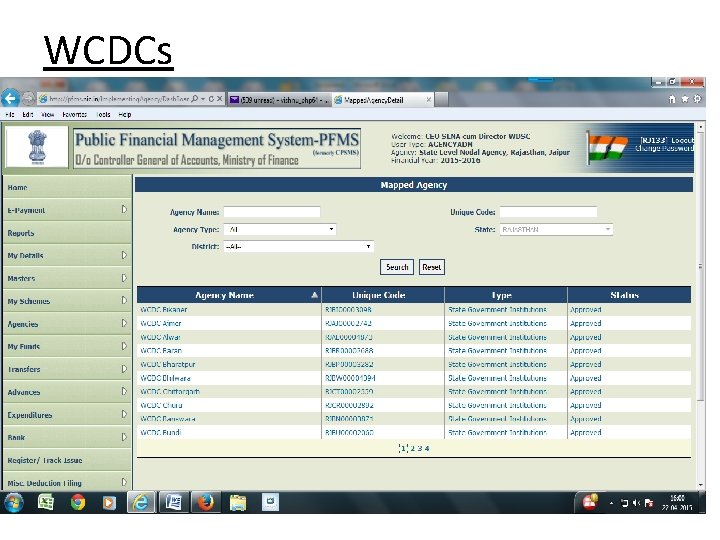
Task: Open the File menu
Action: coord(10,114)
